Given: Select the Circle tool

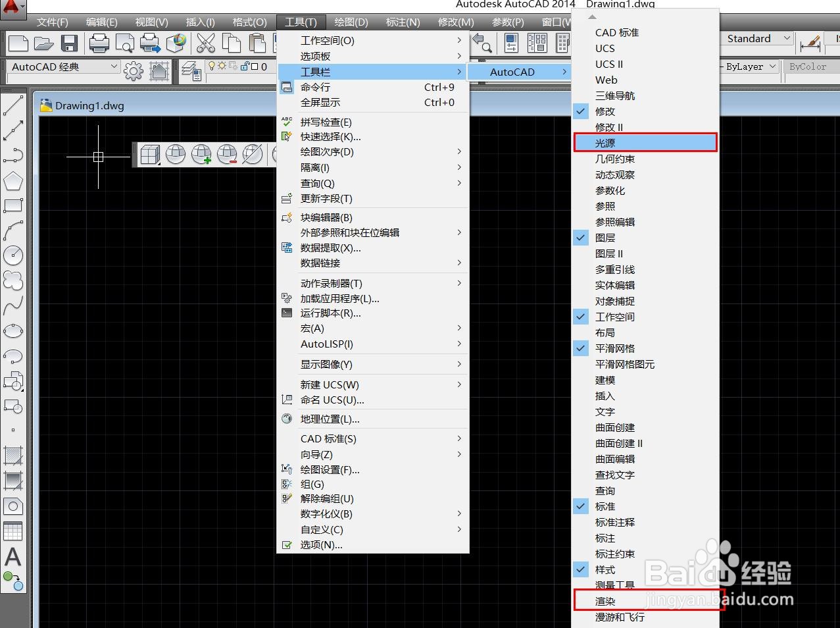Looking at the screenshot, I should coord(13,255).
